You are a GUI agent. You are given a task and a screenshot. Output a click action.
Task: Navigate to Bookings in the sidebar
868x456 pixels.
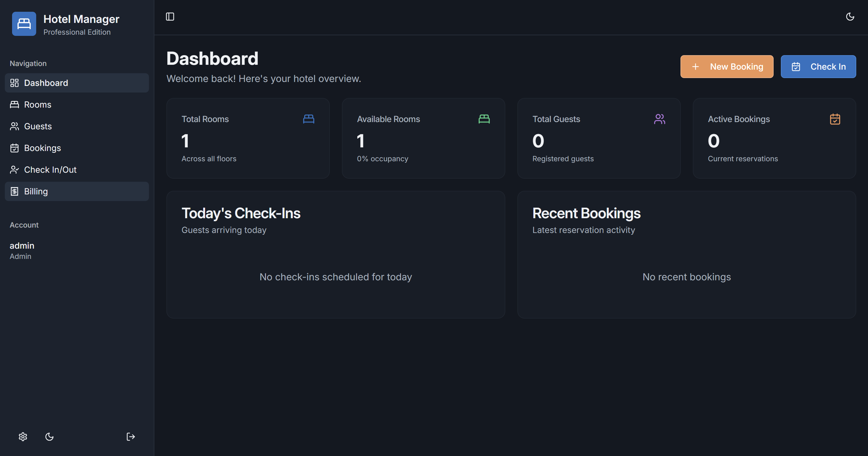(42, 148)
